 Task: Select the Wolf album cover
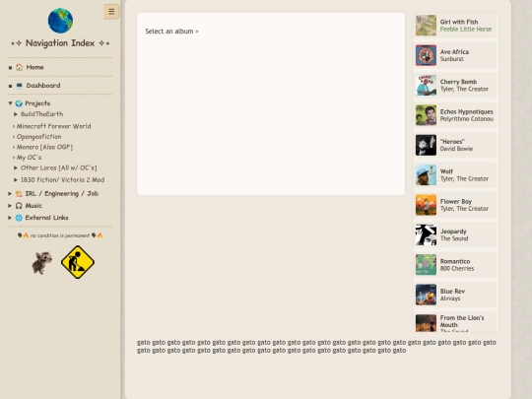[x=427, y=175]
